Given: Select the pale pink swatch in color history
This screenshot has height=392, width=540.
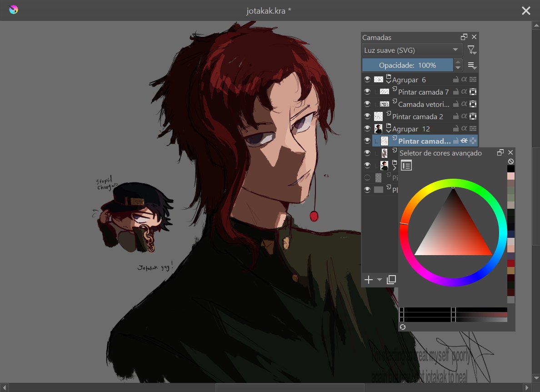Looking at the screenshot, I should [x=511, y=176].
